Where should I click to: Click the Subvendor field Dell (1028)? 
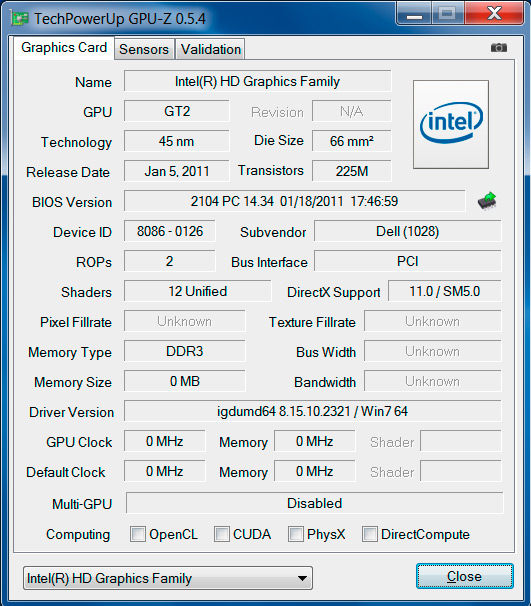pos(408,231)
